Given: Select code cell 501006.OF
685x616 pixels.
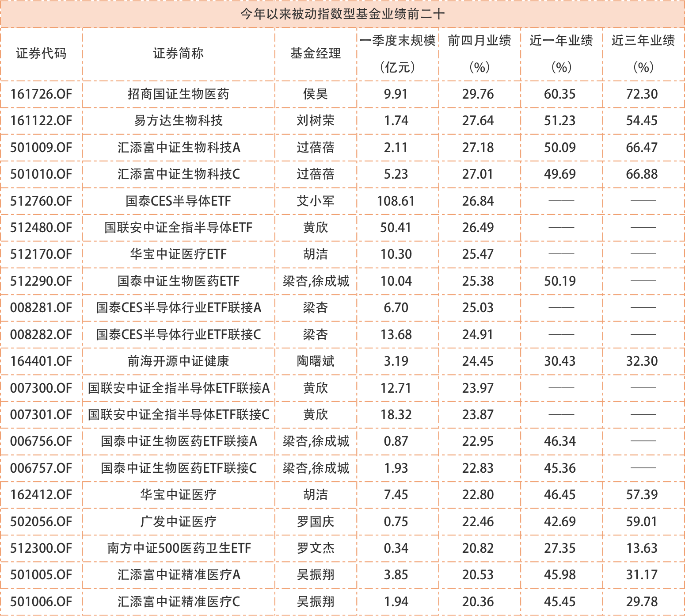Looking at the screenshot, I should 41,602.
